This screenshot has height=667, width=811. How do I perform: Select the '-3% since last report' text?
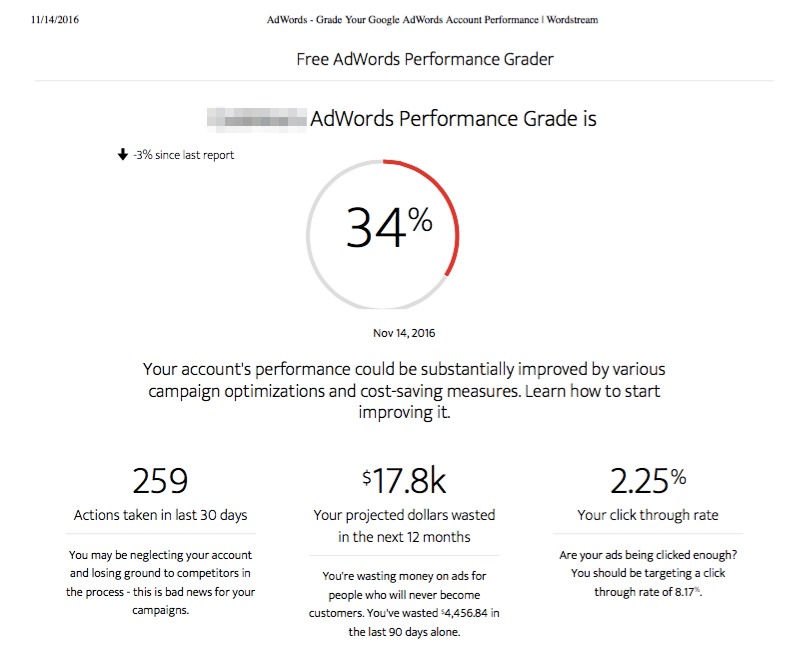(x=184, y=155)
